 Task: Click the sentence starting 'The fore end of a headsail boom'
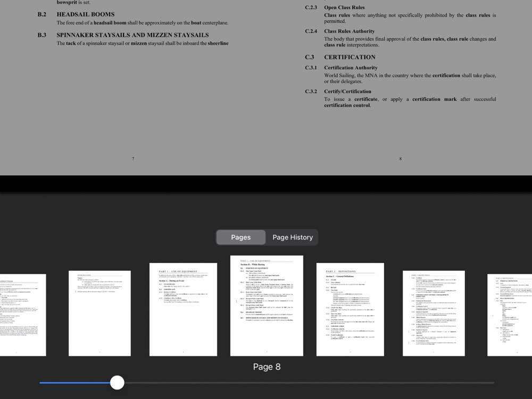tap(143, 23)
